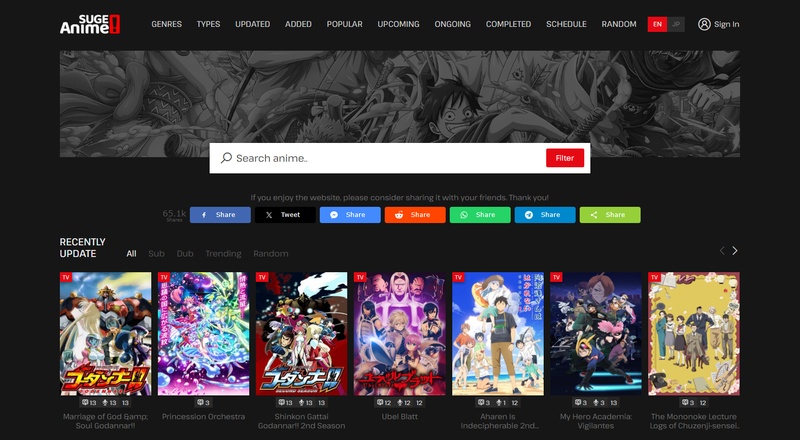
Task: Open Aharen Is Indecipherable poster
Action: point(498,333)
